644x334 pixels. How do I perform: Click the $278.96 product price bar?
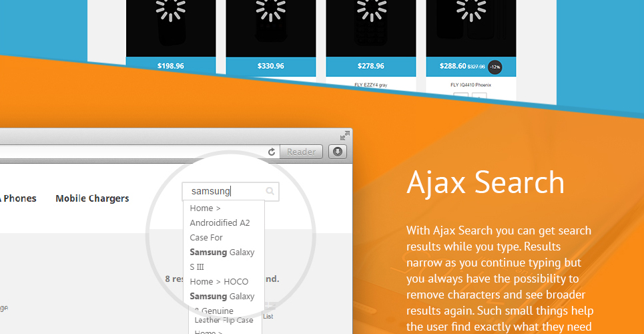(x=371, y=66)
